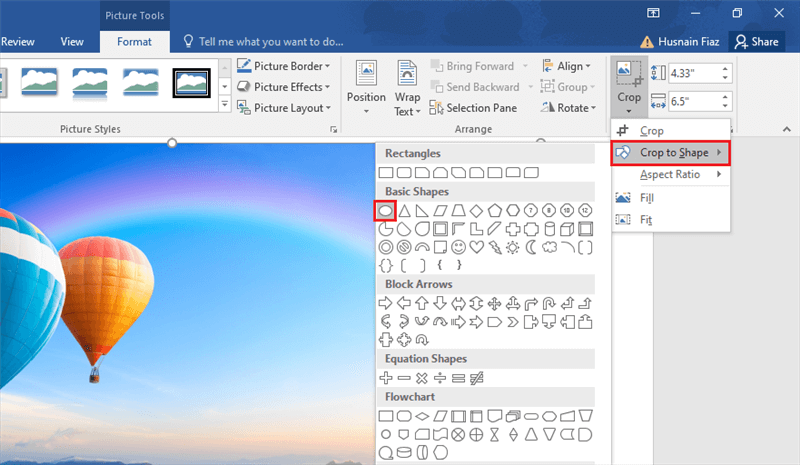Choose the Isosceles Triangle shape
800x465 pixels.
[x=405, y=210]
